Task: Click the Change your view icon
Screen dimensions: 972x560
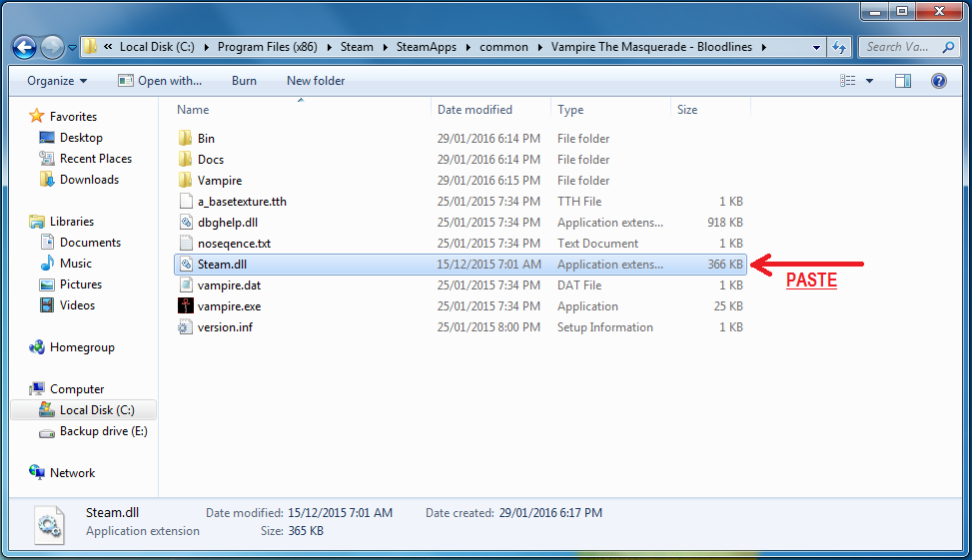Action: [847, 81]
